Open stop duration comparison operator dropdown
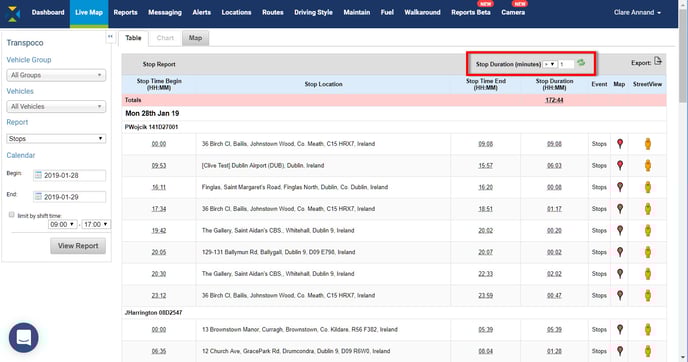This screenshot has height=362, width=688. point(550,64)
